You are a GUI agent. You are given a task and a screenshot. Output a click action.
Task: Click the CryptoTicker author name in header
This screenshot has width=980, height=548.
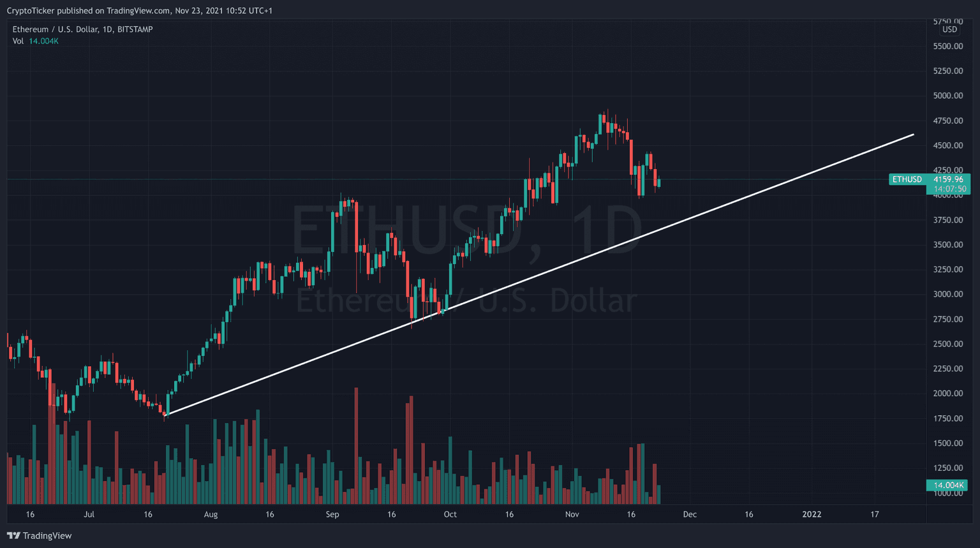31,11
